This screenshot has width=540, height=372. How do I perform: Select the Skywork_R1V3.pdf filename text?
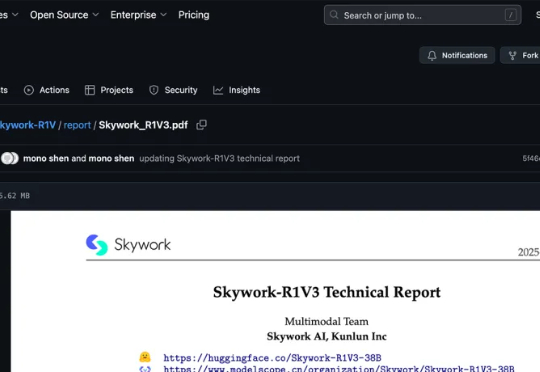click(x=143, y=125)
